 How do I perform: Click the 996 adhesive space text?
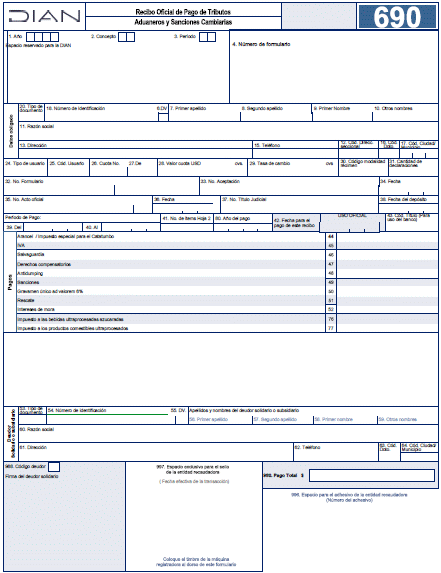pyautogui.click(x=349, y=497)
